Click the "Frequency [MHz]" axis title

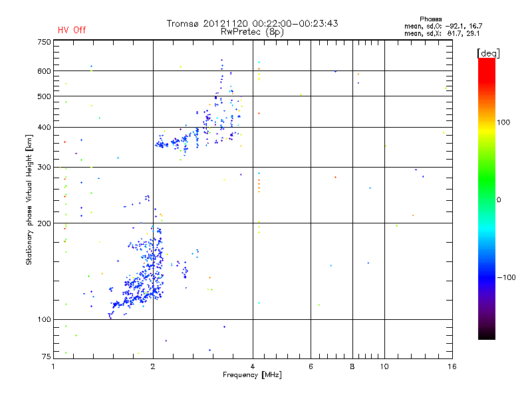[x=252, y=375]
